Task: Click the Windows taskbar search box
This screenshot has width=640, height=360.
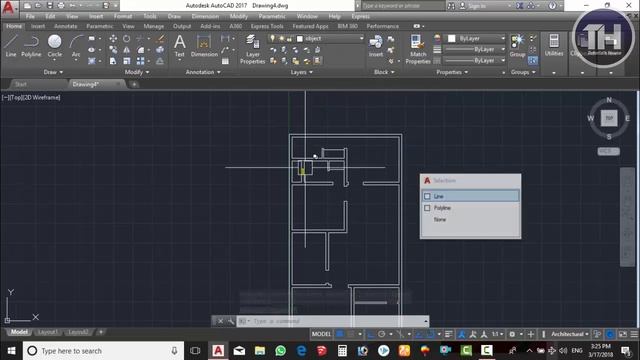Action: pos(103,351)
